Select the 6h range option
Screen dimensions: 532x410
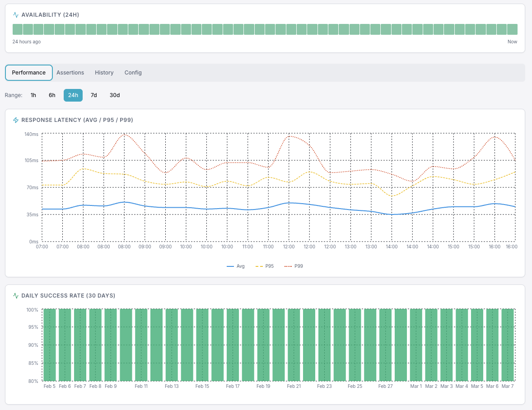click(x=51, y=95)
